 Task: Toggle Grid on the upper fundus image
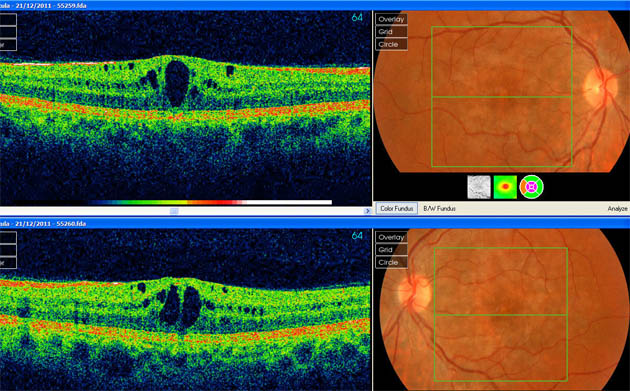[391, 32]
